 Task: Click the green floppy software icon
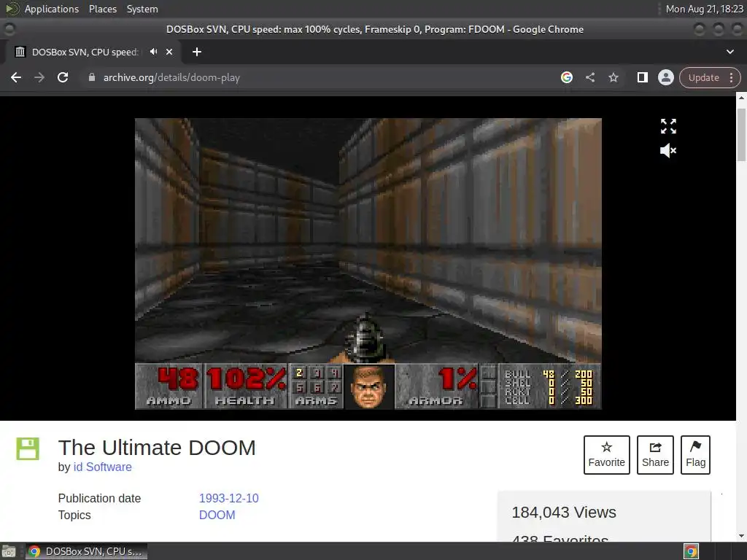[28, 448]
